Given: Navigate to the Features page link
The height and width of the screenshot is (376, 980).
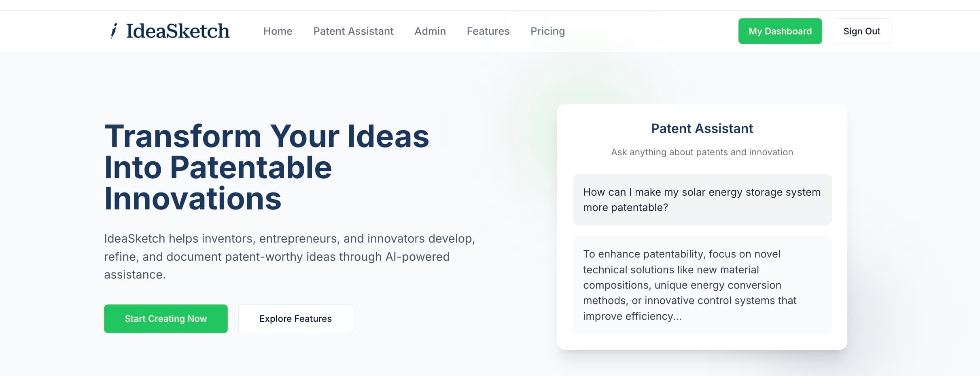Looking at the screenshot, I should [488, 31].
